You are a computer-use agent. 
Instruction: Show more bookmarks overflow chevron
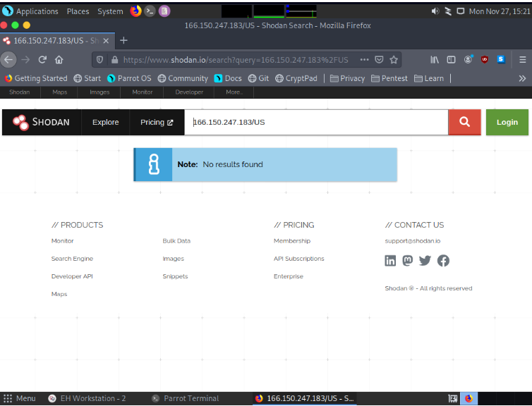click(522, 78)
